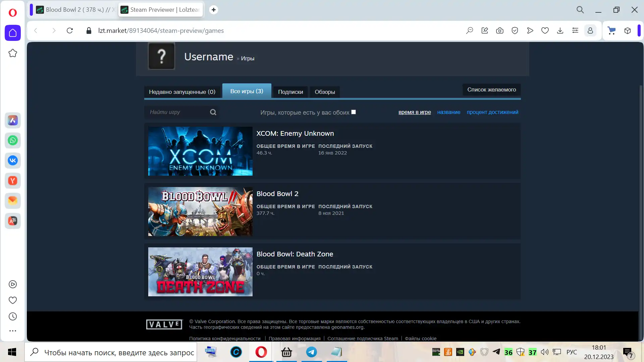Open Aria AI sidebar icon

click(13, 120)
